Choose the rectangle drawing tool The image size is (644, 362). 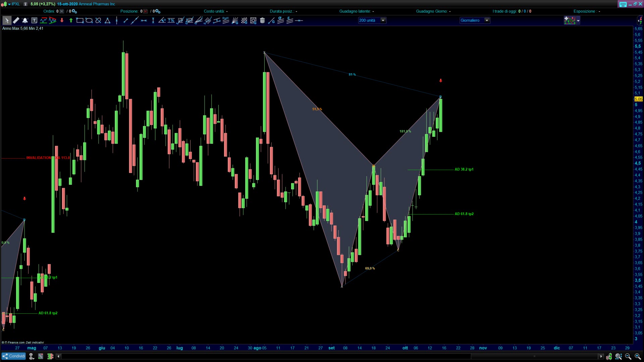pyautogui.click(x=80, y=20)
